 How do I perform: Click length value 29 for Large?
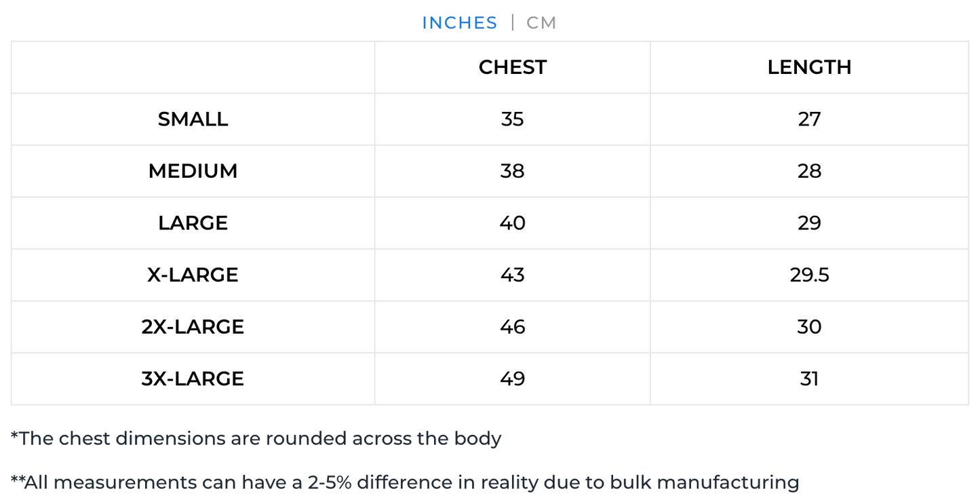click(809, 223)
